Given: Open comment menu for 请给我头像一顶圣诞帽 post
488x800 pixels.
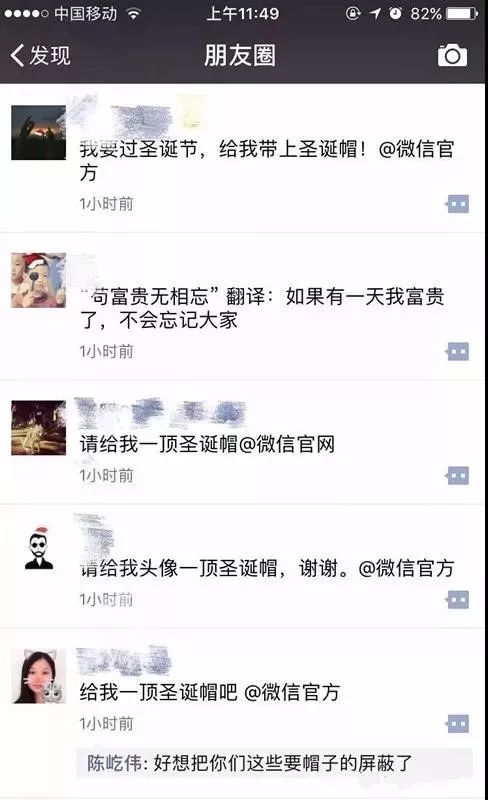Looking at the screenshot, I should (457, 599).
